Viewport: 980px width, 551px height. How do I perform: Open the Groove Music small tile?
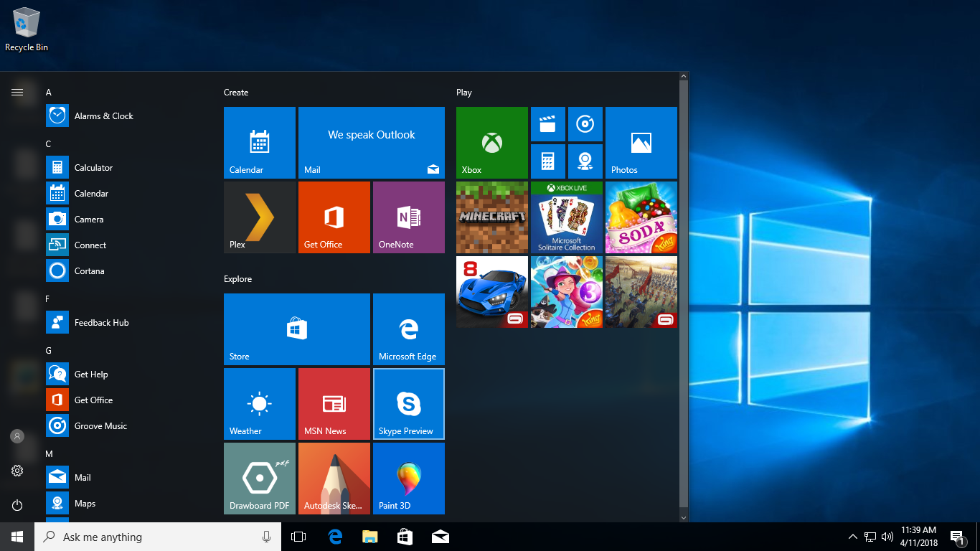[x=585, y=124]
